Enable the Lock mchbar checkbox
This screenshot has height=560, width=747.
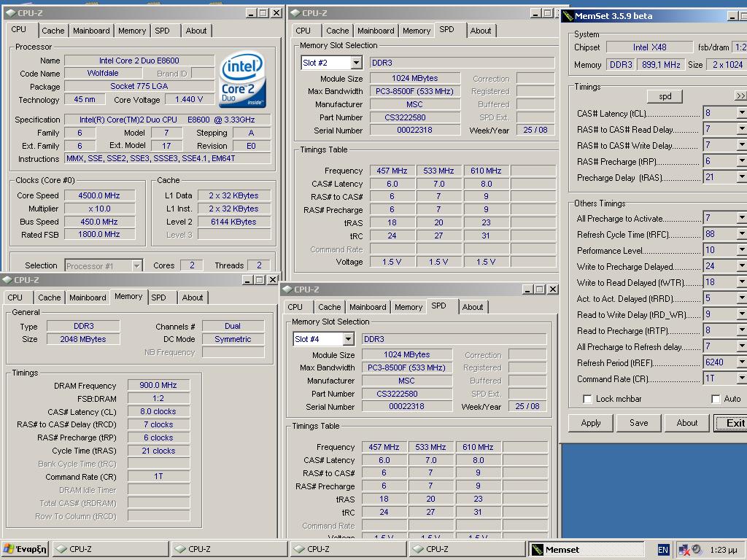587,399
